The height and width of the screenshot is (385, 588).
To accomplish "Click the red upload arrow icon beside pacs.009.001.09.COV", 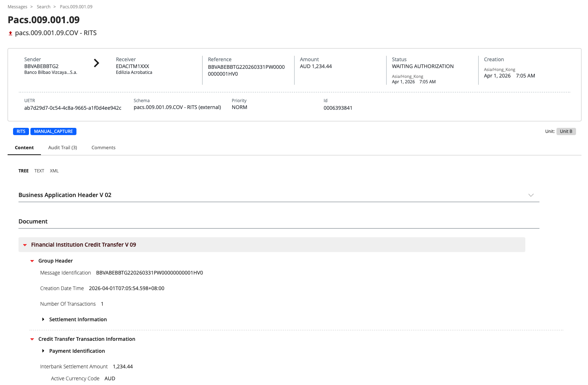I will coord(11,33).
